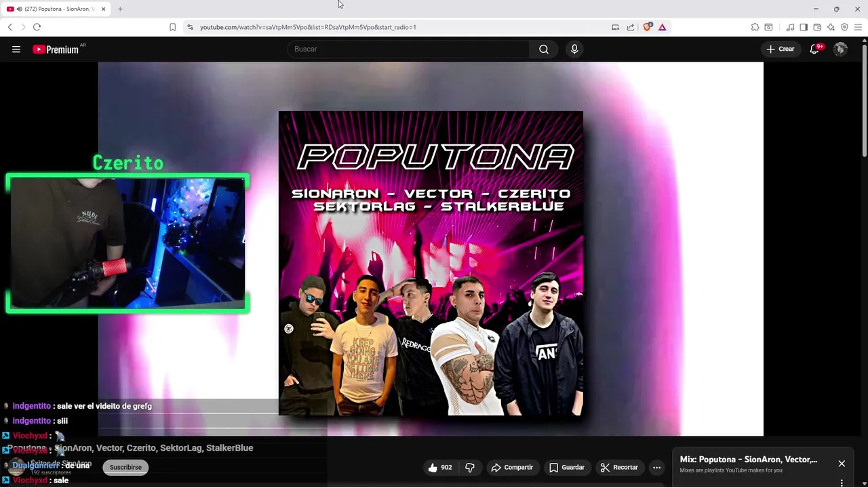Save video with the Guardar button
Viewport: 868px width, 488px height.
(567, 467)
